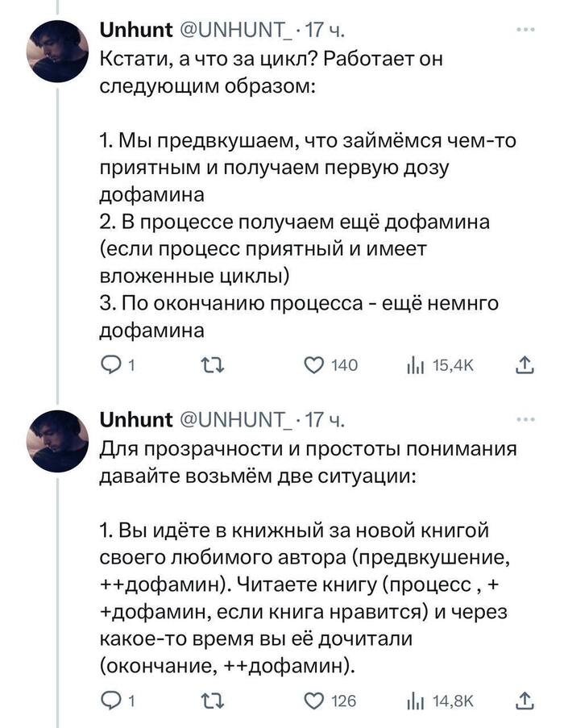The height and width of the screenshot is (728, 564).
Task: Like the tweet with 126 likes
Action: 316,701
